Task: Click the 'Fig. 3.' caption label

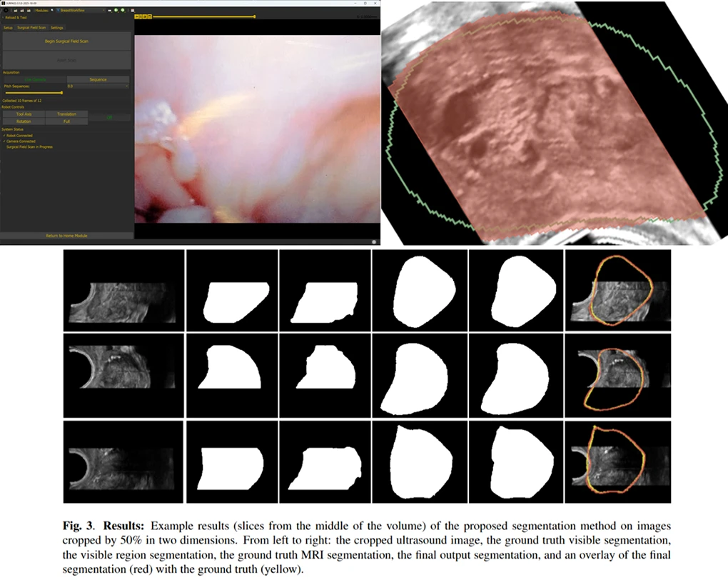Action: pyautogui.click(x=79, y=526)
